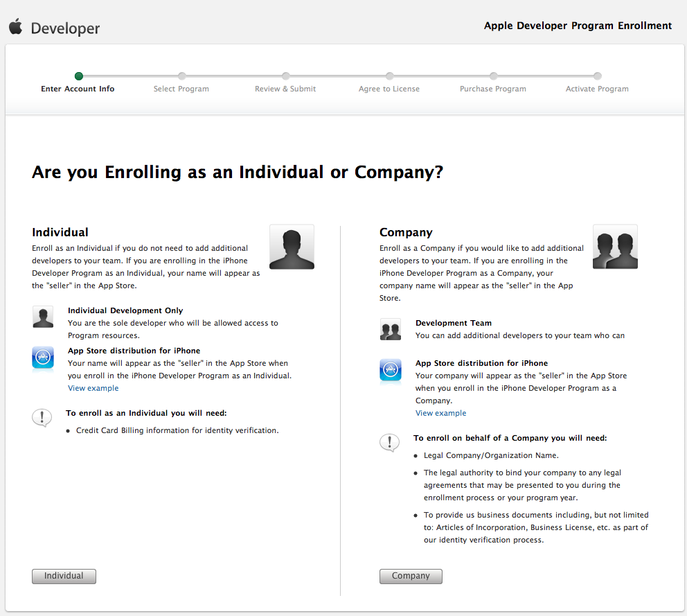
Task: Jump to the Review & Submit step
Action: coord(285,89)
